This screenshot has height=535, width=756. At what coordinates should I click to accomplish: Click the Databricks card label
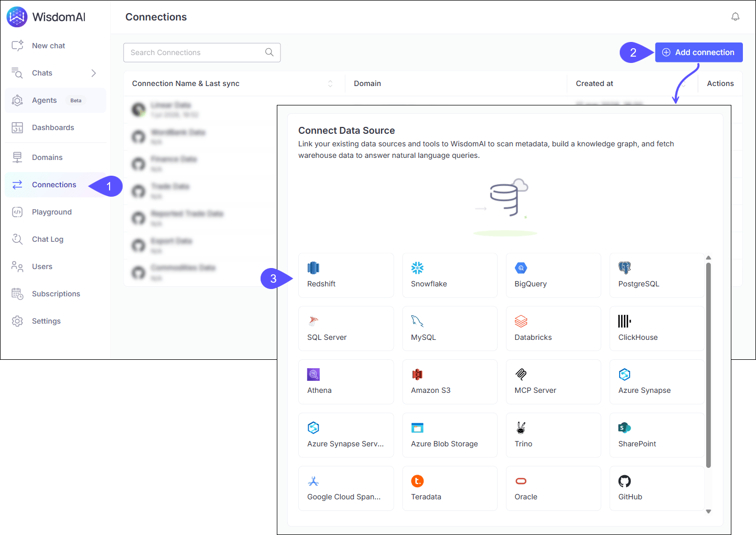tap(533, 337)
